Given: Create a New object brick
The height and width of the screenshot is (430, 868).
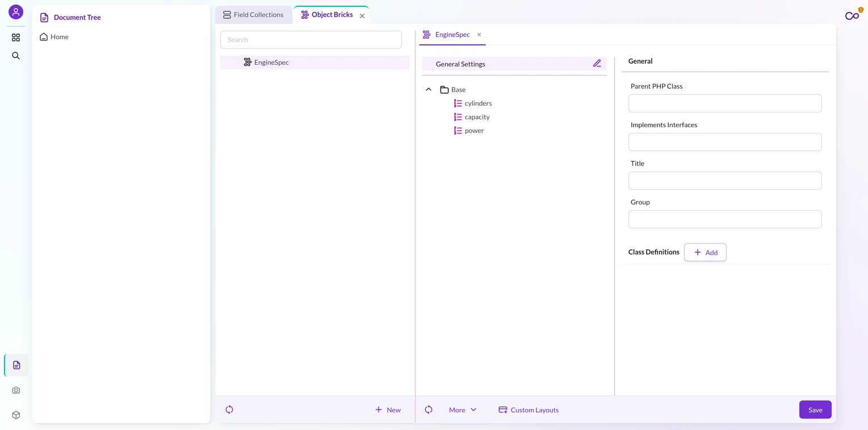Looking at the screenshot, I should click(x=388, y=410).
